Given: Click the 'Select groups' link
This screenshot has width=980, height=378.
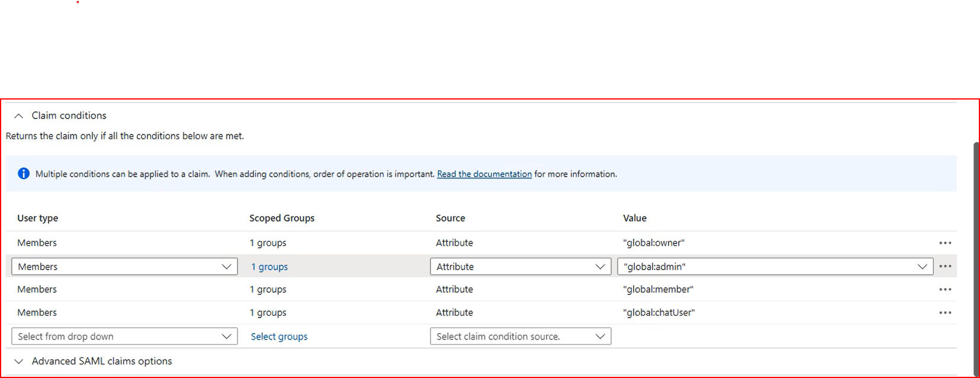Looking at the screenshot, I should click(279, 337).
